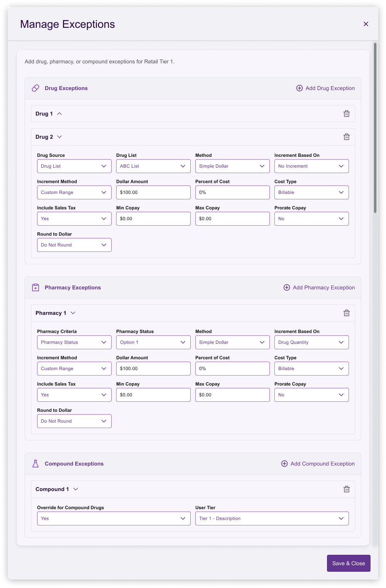This screenshot has width=386, height=588.
Task: Open Drug 2 Round to Dollar dropdown
Action: point(74,245)
